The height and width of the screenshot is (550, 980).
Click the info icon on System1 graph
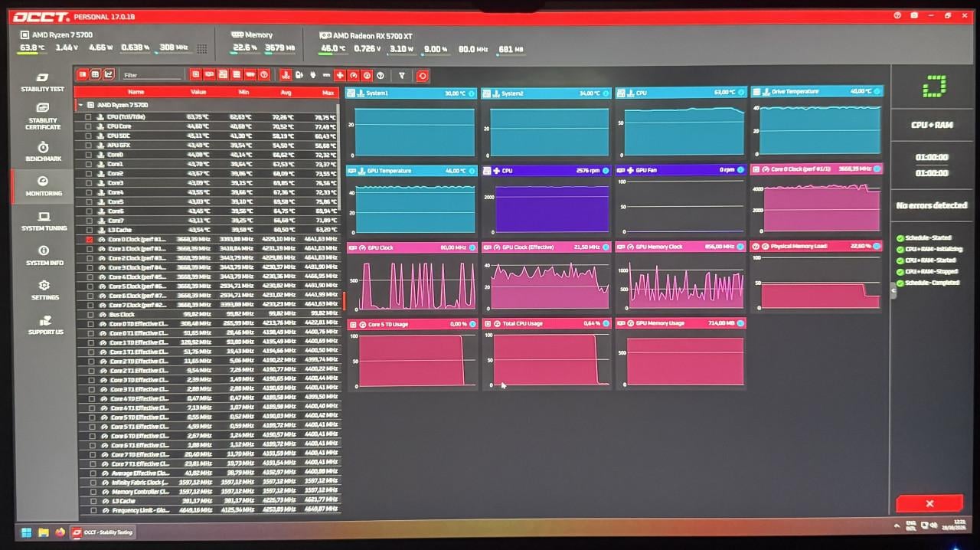click(472, 93)
